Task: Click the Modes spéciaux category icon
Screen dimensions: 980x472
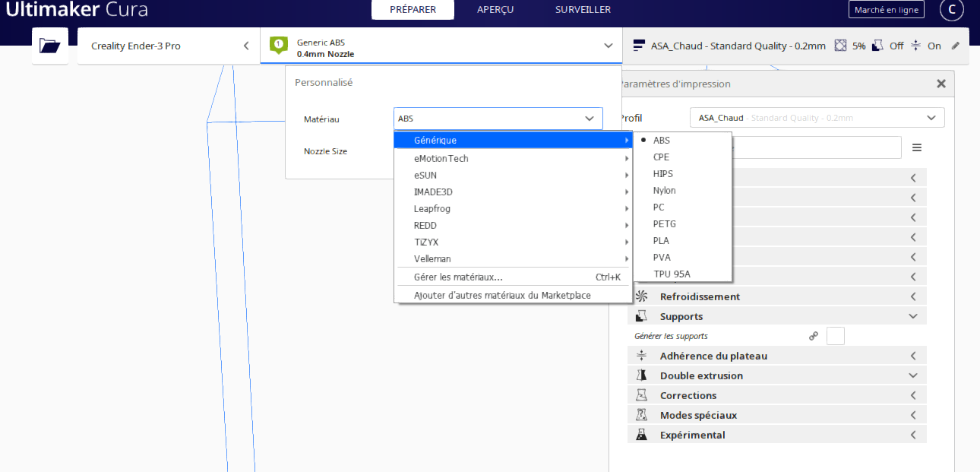Action: click(x=642, y=415)
